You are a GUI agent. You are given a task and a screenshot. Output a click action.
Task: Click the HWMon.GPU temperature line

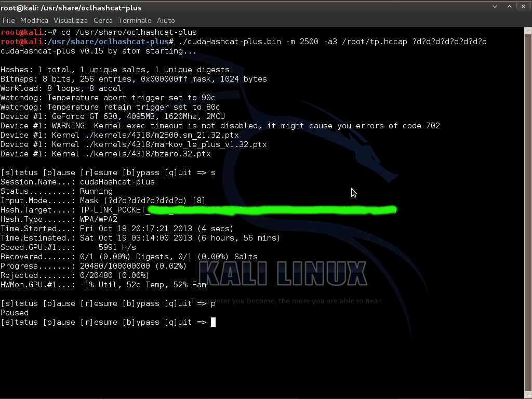click(103, 285)
